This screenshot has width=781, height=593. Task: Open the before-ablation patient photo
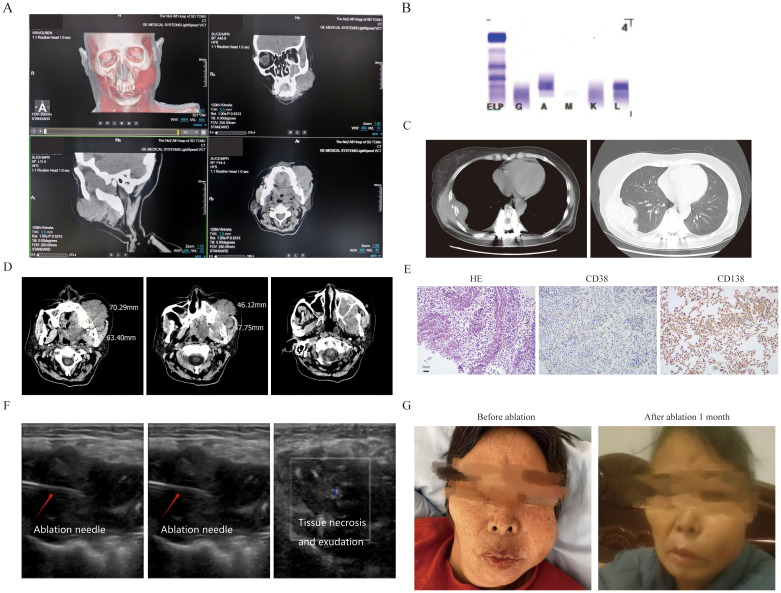point(503,508)
